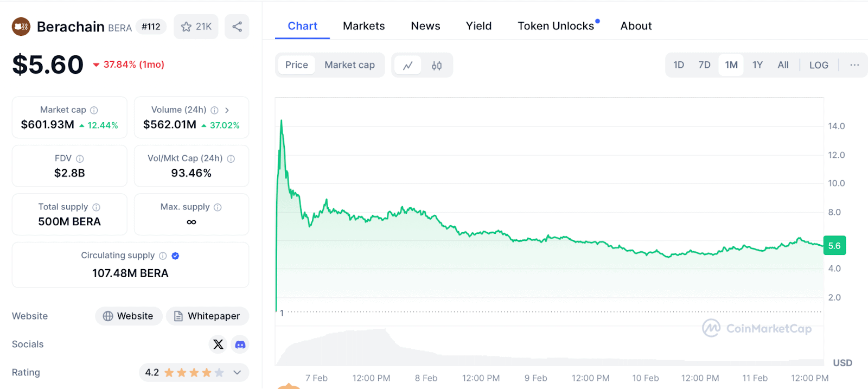Click the Market cap info icon
Screen dimensions: 868x389
94,110
